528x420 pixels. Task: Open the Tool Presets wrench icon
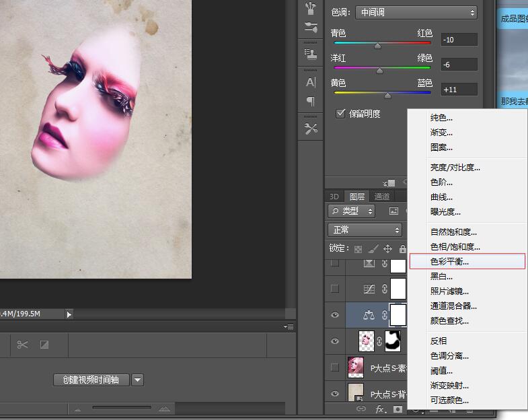tap(311, 129)
